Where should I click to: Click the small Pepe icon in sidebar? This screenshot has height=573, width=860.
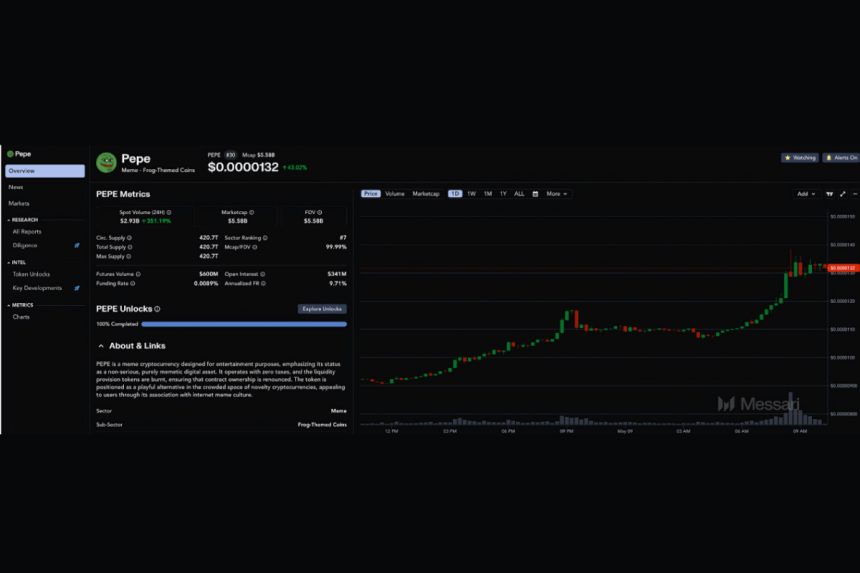pos(10,154)
